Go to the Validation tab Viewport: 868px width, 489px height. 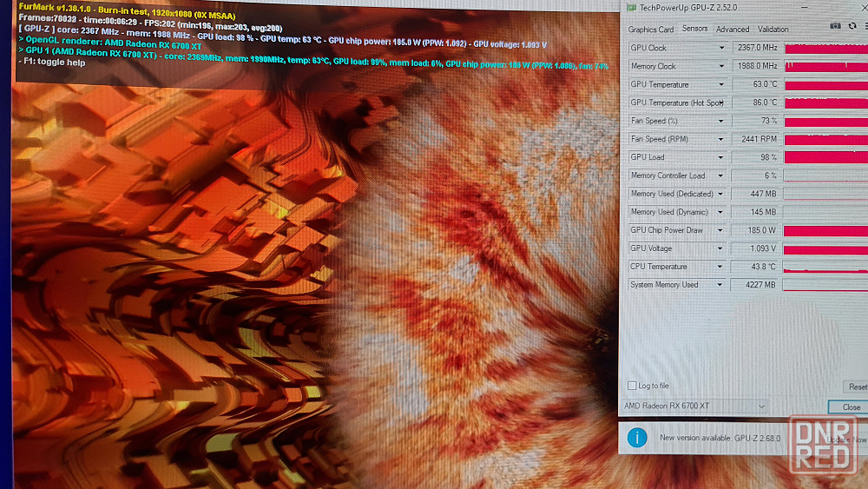(x=773, y=29)
